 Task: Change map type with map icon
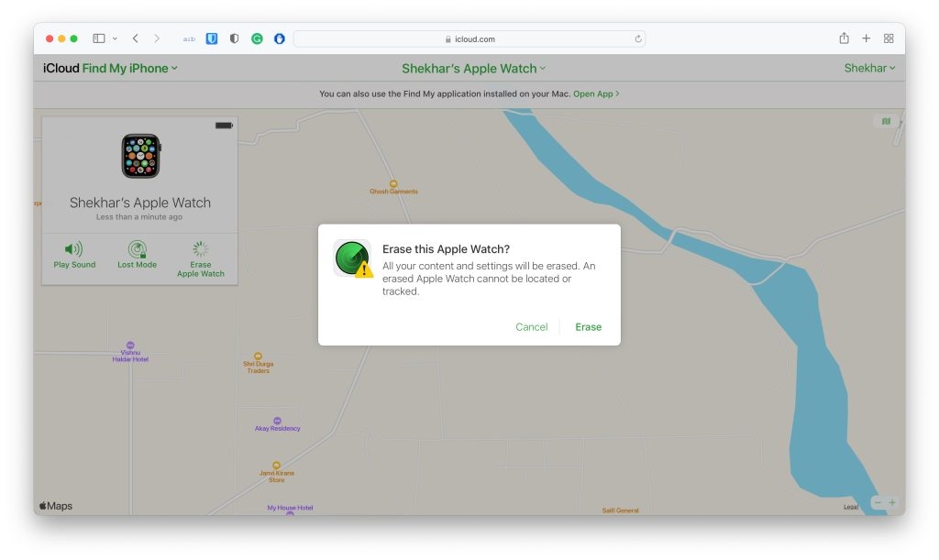[x=886, y=122]
